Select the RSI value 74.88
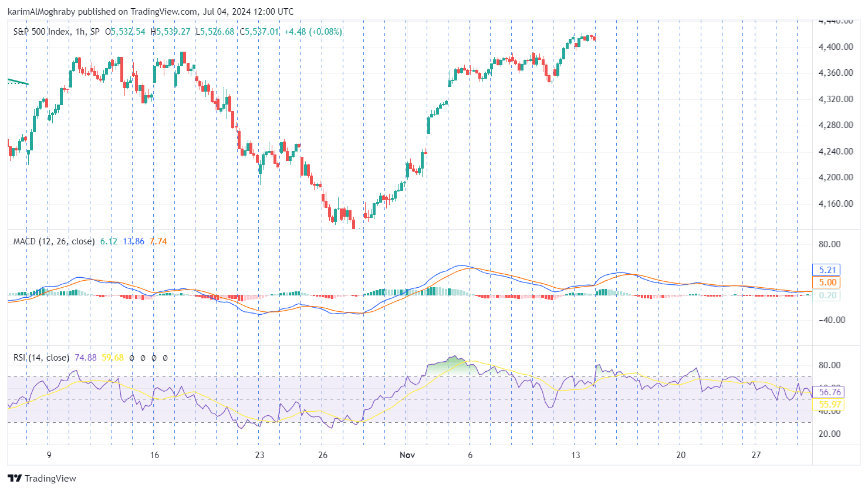Viewport: 868px width, 491px height. coord(86,358)
